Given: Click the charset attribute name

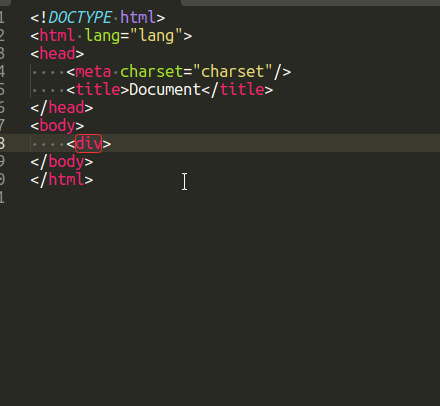Looking at the screenshot, I should (x=151, y=72).
